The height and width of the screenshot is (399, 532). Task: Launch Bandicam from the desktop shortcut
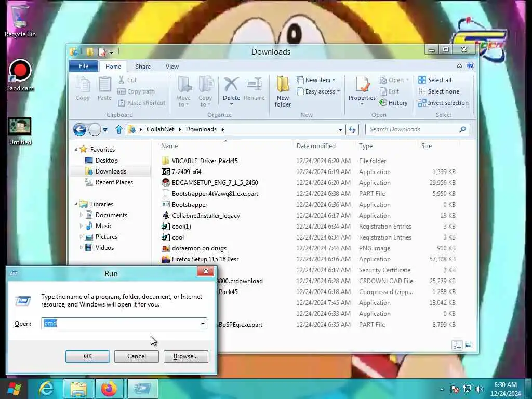(x=20, y=75)
